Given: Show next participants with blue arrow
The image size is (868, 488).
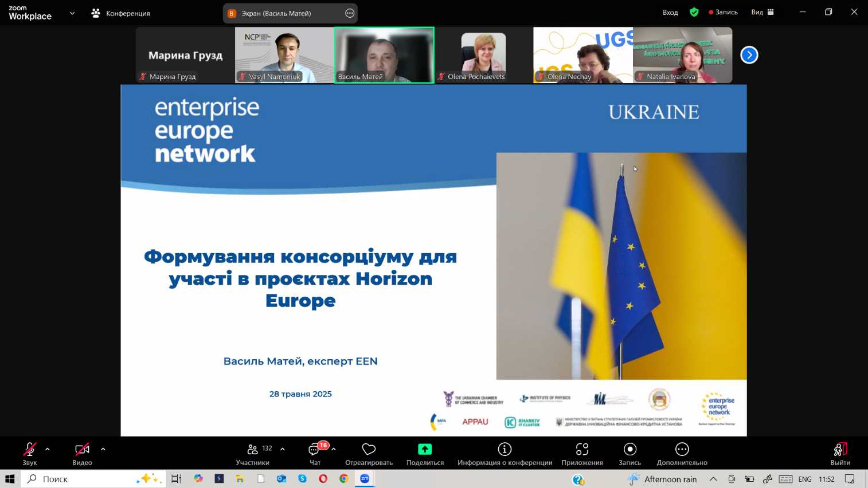Looking at the screenshot, I should [749, 55].
